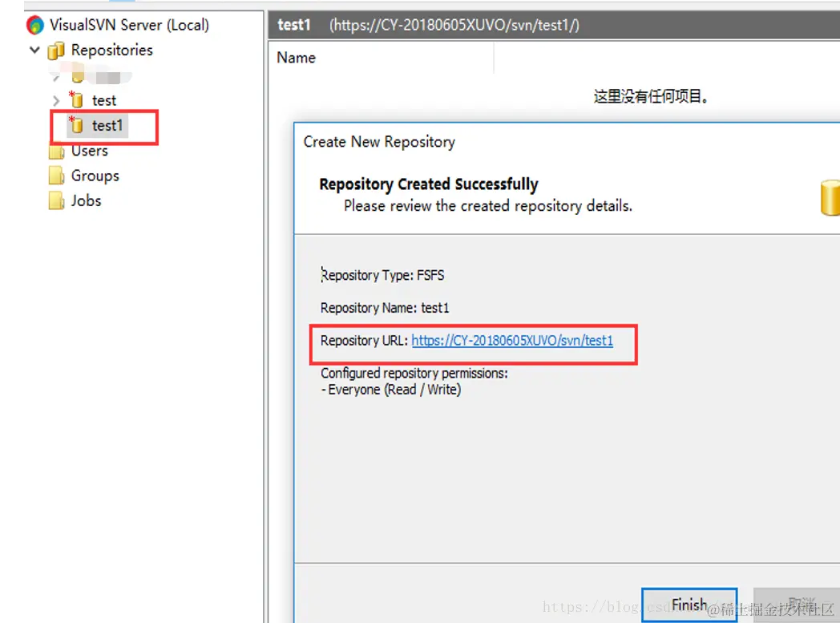The width and height of the screenshot is (840, 623).
Task: Click the Repository Created Successfully heading
Action: tap(429, 184)
